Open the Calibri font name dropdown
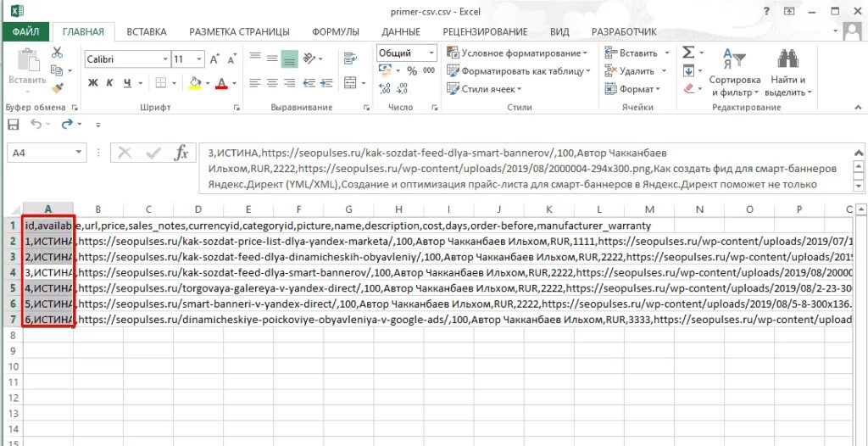Screen dimensions: 868x446 point(165,59)
